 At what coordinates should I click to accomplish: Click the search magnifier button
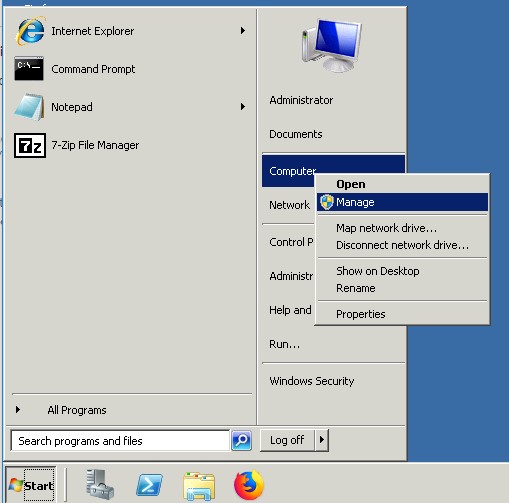tap(241, 440)
